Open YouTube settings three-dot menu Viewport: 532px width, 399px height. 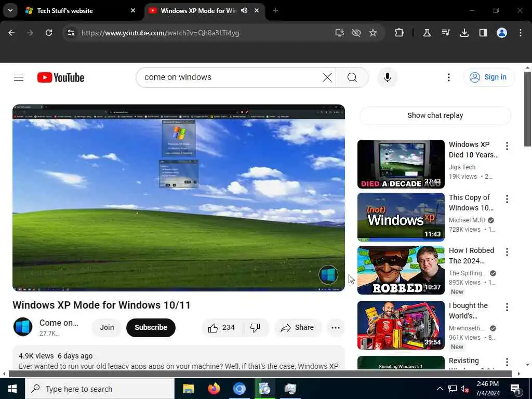448,77
